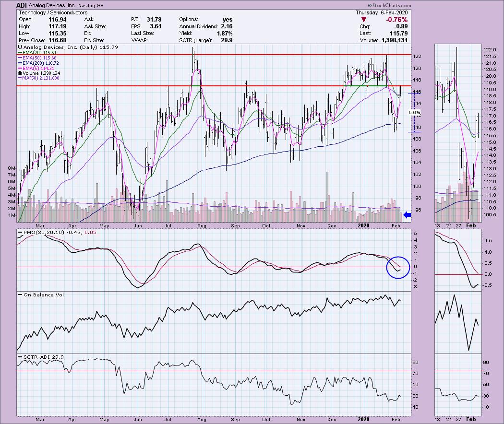Image resolution: width=504 pixels, height=424 pixels.
Task: Click the date 'Thursday 6-Feb-2020'
Action: pyautogui.click(x=382, y=12)
